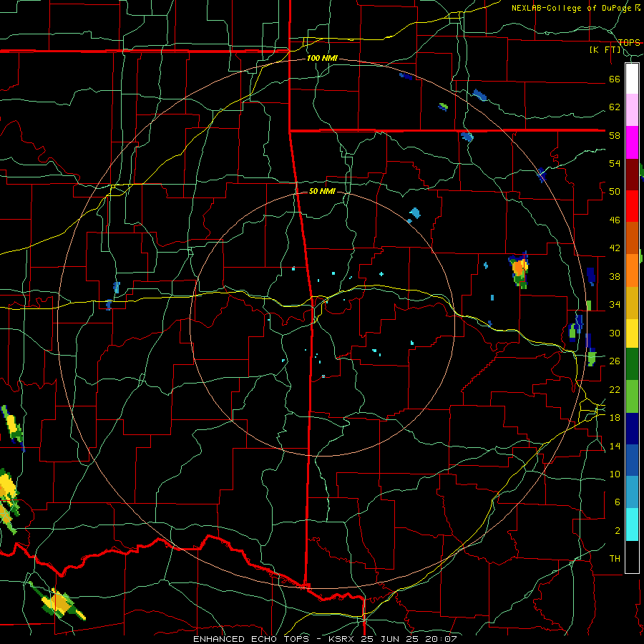The height and width of the screenshot is (644, 644).
Task: Click the "66" legend value
Action: pyautogui.click(x=615, y=79)
